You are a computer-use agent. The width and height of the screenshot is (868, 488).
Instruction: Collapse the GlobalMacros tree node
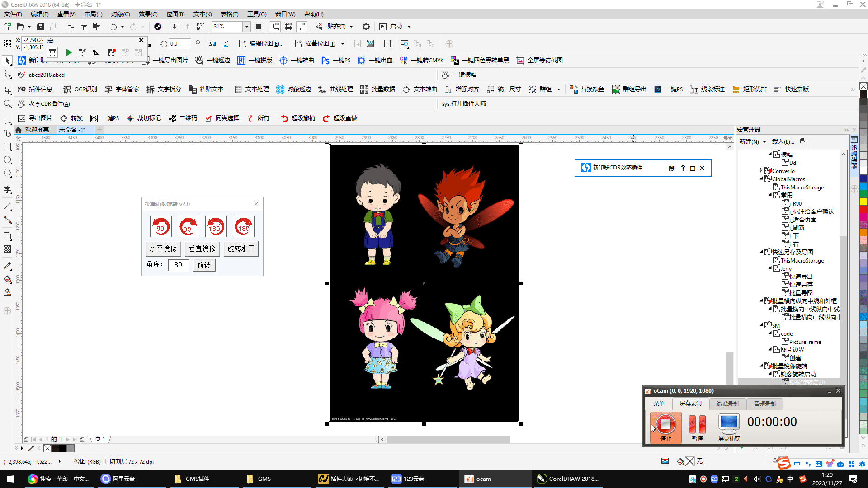tap(761, 179)
